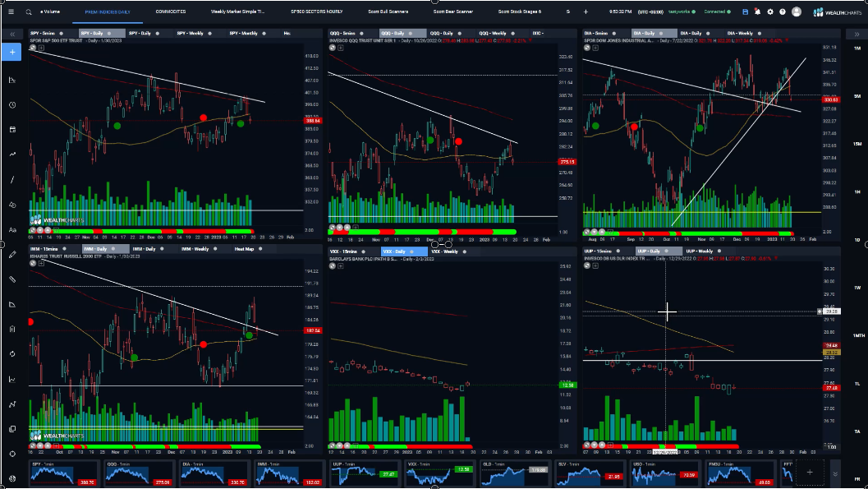Click the IWM chart add-indicator plus icon
This screenshot has height=489, width=868.
pyautogui.click(x=41, y=264)
